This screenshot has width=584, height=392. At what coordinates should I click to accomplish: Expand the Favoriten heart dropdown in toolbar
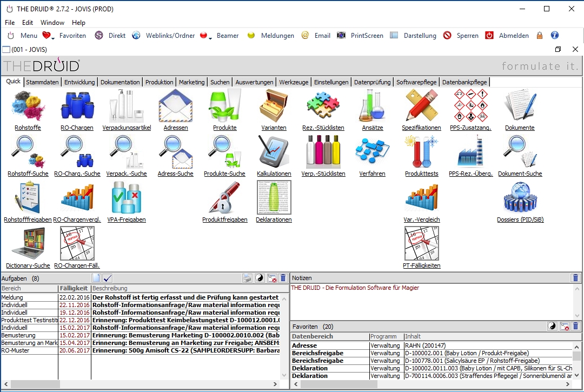coord(53,37)
